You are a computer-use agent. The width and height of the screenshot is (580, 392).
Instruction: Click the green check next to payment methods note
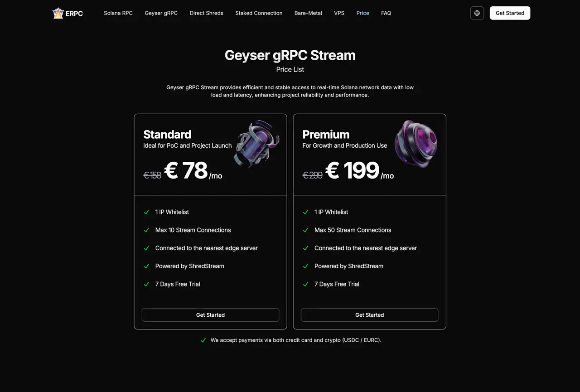tap(203, 340)
